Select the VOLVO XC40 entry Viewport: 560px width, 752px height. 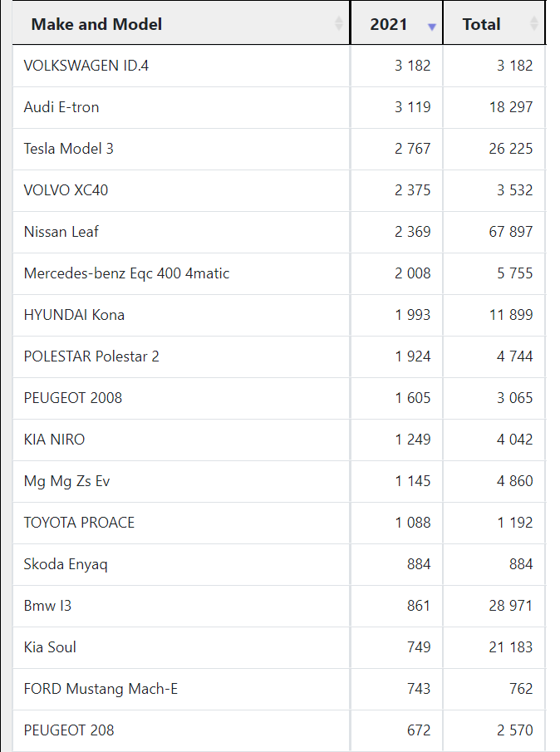[279, 190]
